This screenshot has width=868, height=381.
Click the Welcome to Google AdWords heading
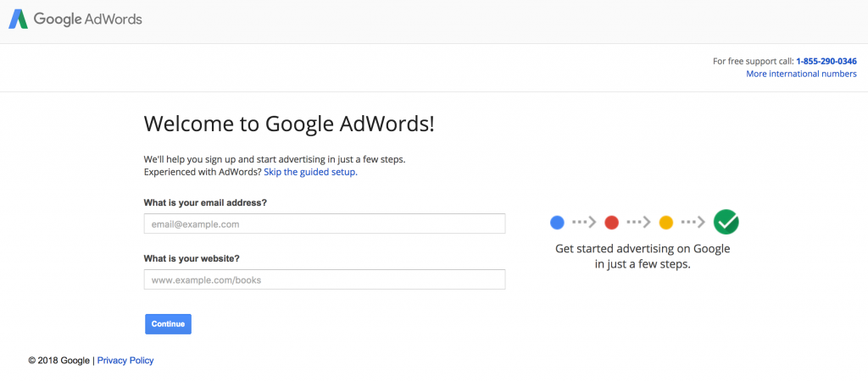click(x=289, y=124)
